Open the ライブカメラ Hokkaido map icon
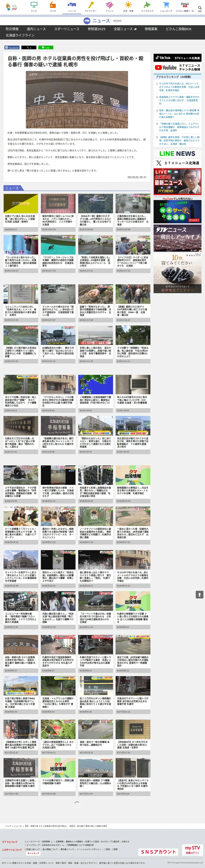The image size is (205, 868). 147,7
